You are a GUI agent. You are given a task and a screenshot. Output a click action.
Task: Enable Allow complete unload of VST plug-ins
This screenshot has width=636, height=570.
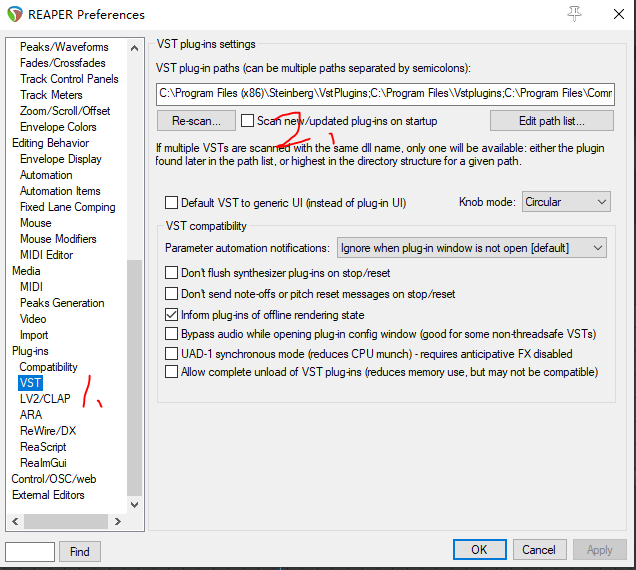click(171, 372)
